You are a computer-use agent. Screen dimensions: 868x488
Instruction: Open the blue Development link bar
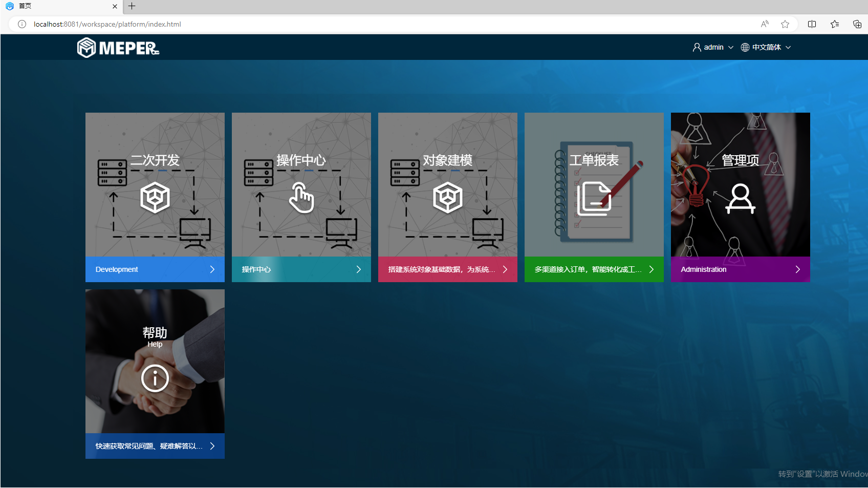pyautogui.click(x=148, y=269)
